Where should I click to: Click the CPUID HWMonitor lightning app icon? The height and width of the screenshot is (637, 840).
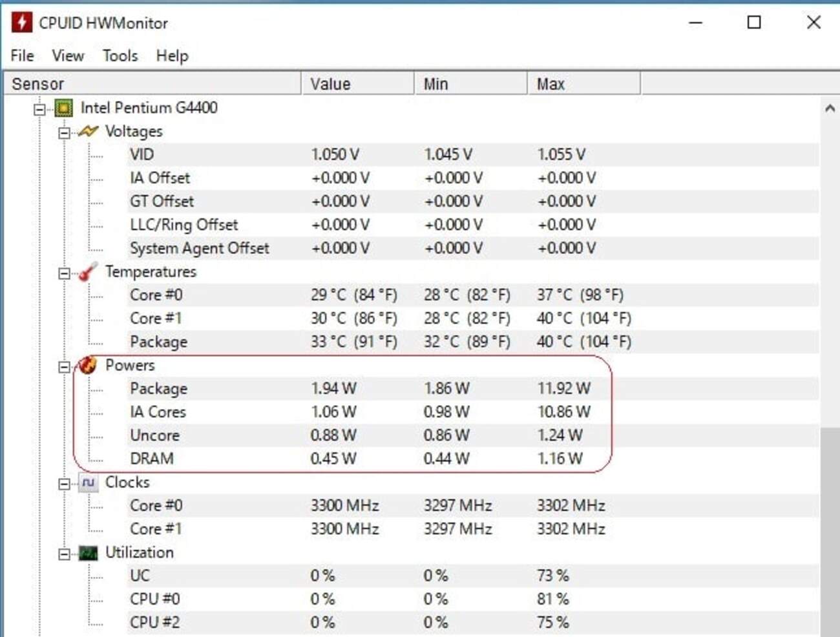pyautogui.click(x=21, y=23)
